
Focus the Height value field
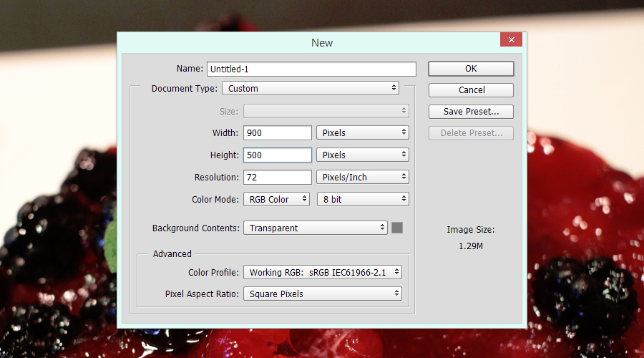(x=278, y=155)
